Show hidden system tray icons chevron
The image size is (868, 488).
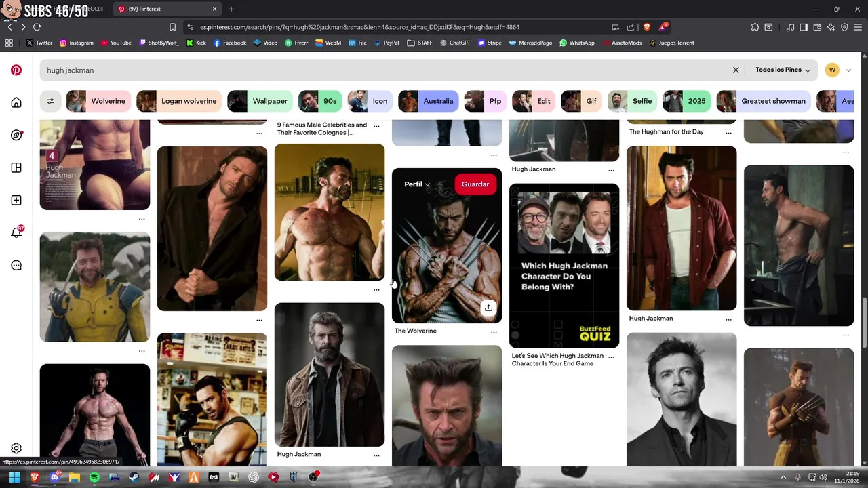[x=783, y=477]
